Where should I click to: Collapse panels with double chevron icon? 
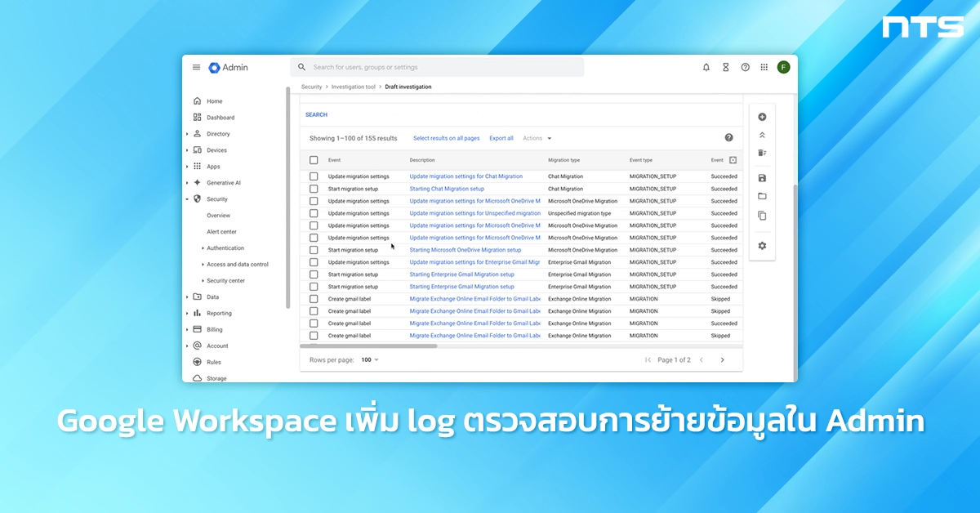pos(762,135)
